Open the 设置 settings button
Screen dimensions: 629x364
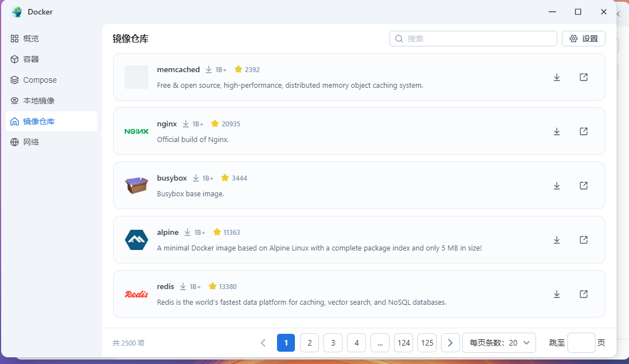[583, 39]
